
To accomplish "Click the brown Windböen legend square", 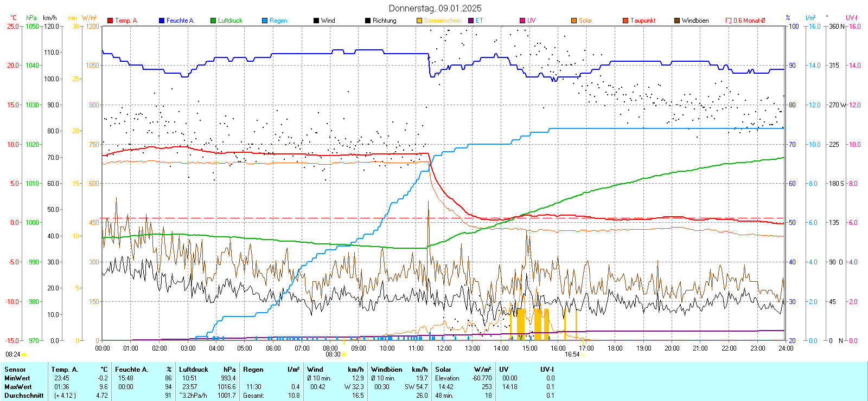I will 677,21.
